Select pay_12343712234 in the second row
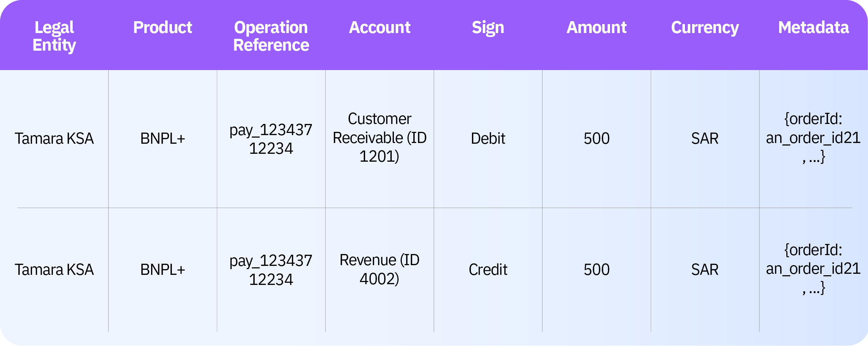Viewport: 868px width, 346px height. pos(271,270)
